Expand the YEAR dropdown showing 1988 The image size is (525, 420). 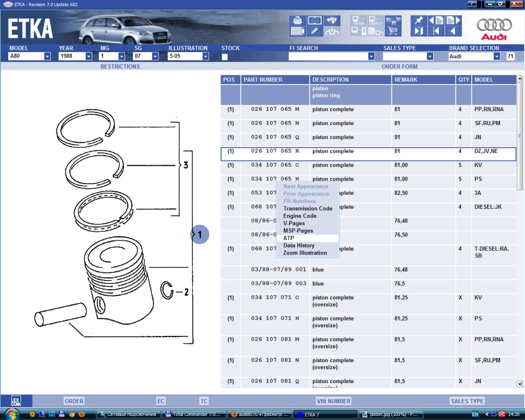pyautogui.click(x=88, y=56)
